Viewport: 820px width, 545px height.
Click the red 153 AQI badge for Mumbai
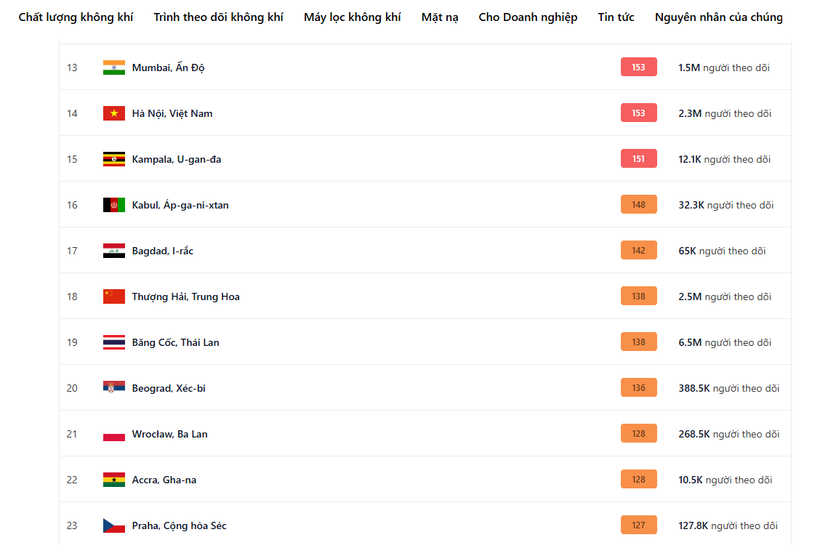click(x=638, y=68)
